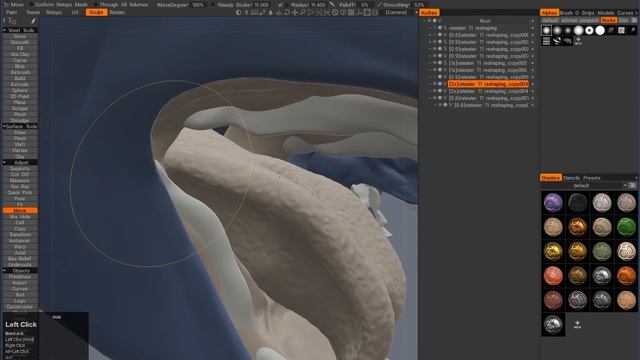Select the Transform tool

(x=20, y=235)
